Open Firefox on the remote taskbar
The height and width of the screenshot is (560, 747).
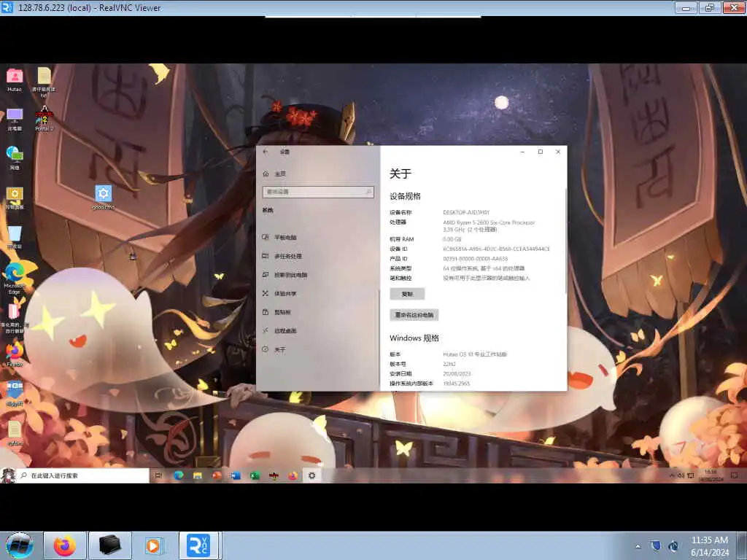coord(293,475)
